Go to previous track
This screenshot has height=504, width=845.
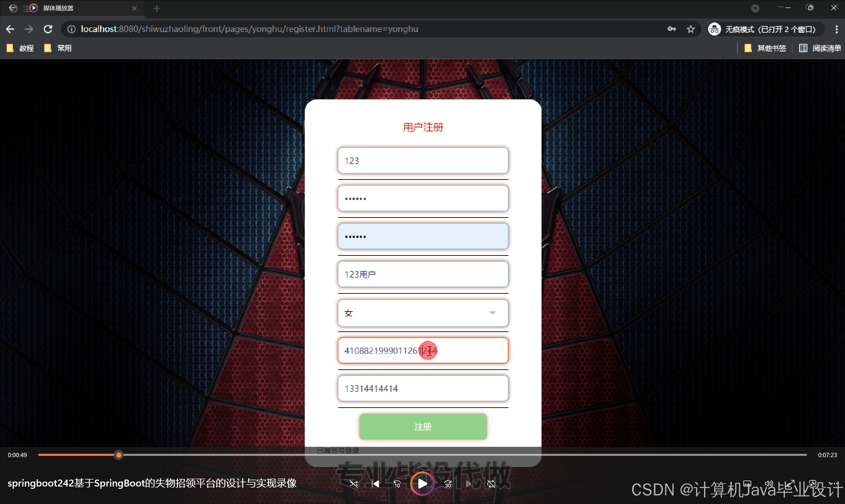pyautogui.click(x=375, y=484)
